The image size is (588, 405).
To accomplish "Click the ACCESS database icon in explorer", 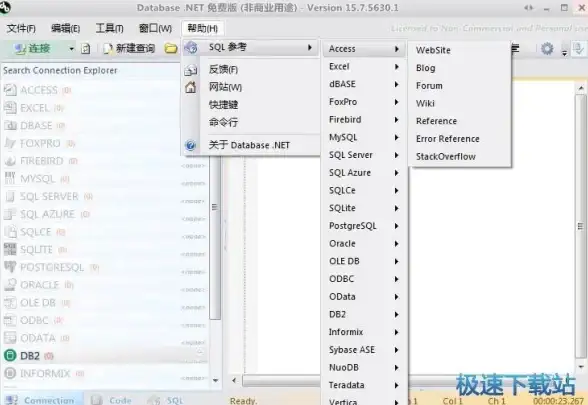I will coord(10,90).
